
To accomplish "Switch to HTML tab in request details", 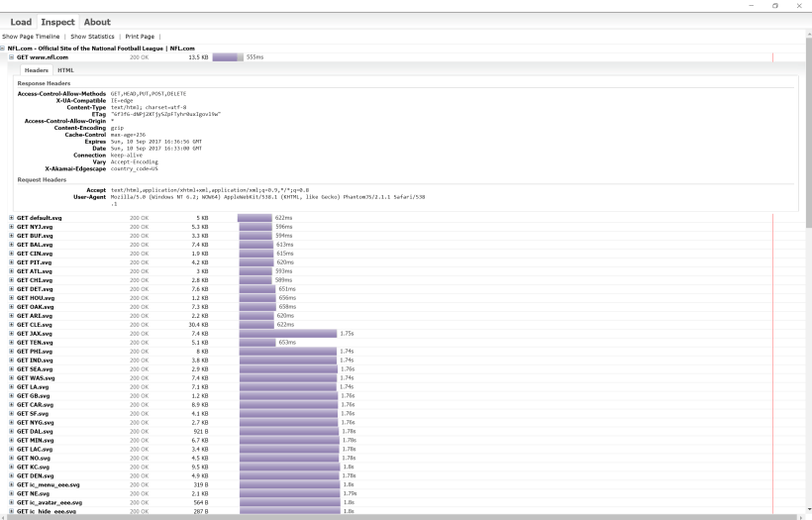I will pos(65,70).
